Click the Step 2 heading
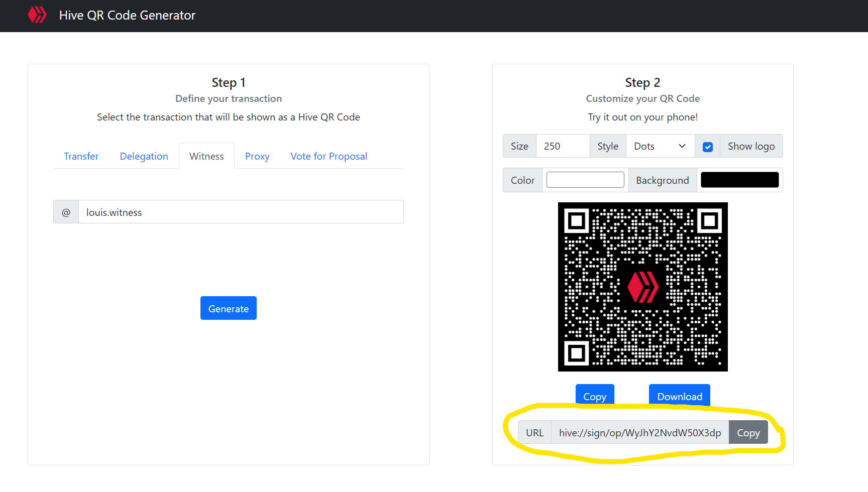This screenshot has height=492, width=868. pos(642,82)
